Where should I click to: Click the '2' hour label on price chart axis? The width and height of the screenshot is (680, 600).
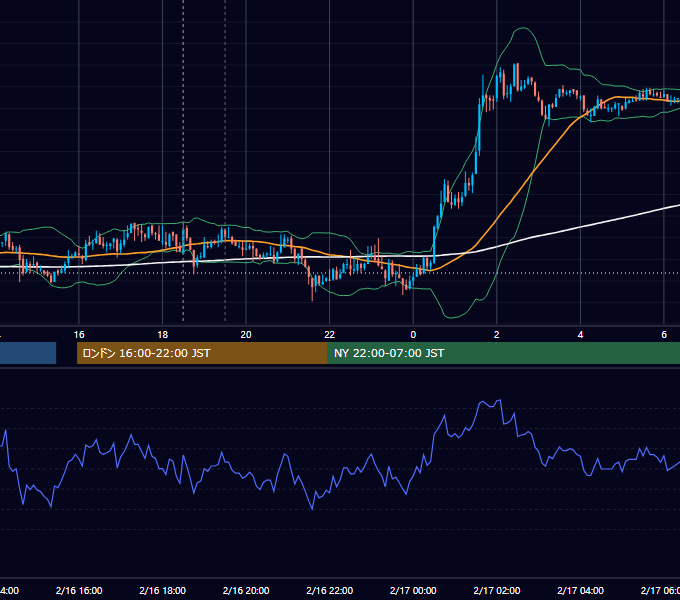497,335
